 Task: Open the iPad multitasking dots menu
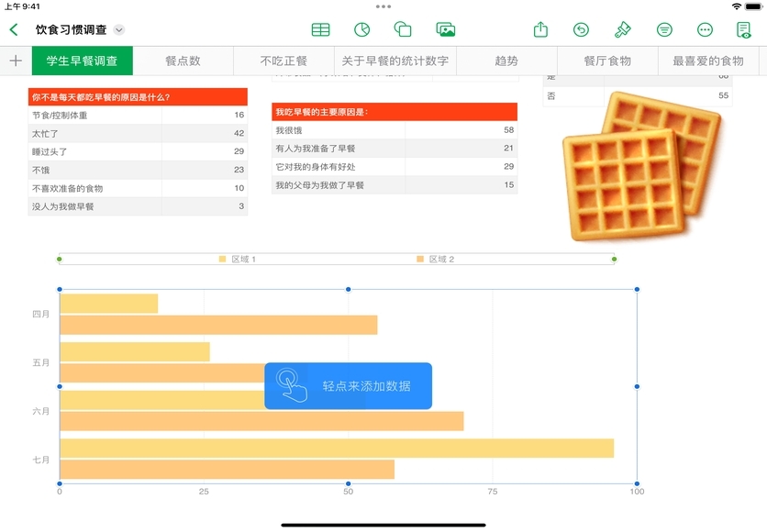tap(383, 6)
